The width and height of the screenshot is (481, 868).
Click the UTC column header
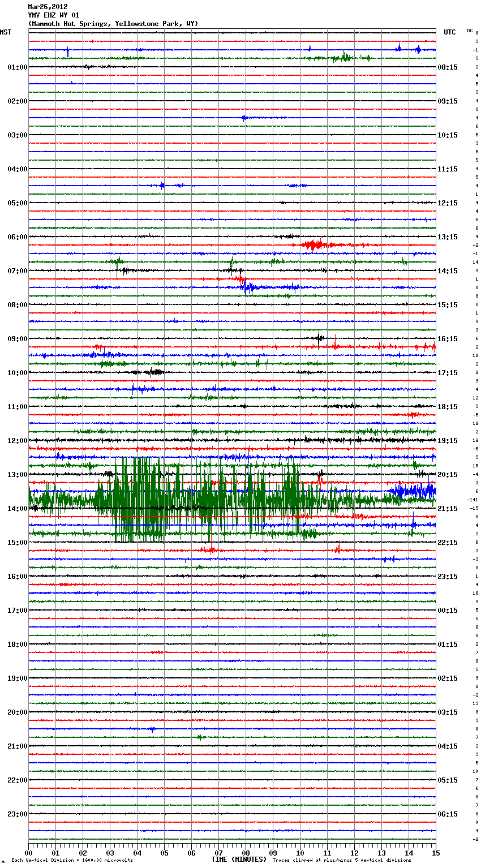pyautogui.click(x=450, y=32)
